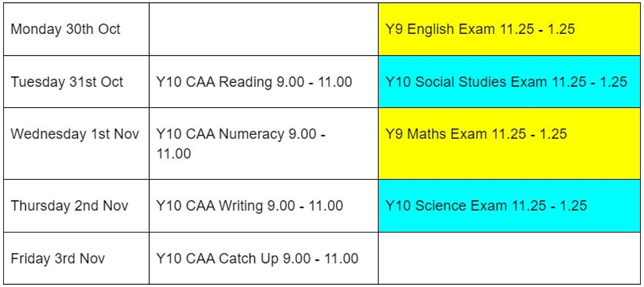Click the wrapped "11.00" under Y10 CAA Numeracy
The width and height of the screenshot is (644, 287).
tap(174, 154)
